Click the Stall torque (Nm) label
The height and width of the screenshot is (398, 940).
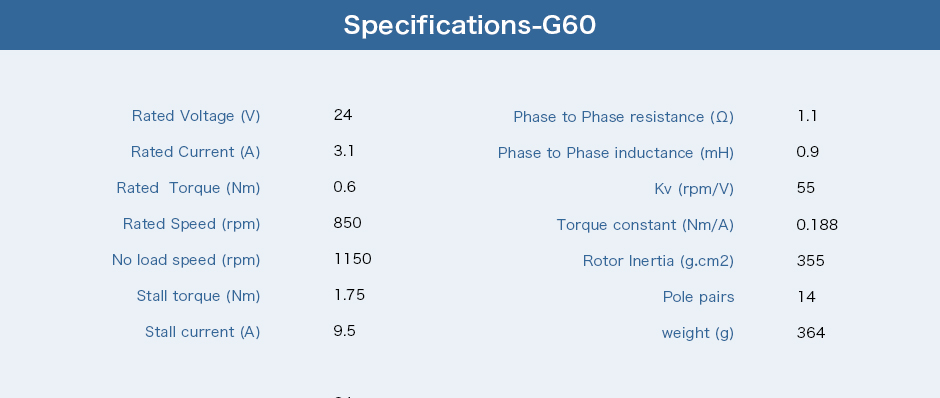click(198, 296)
